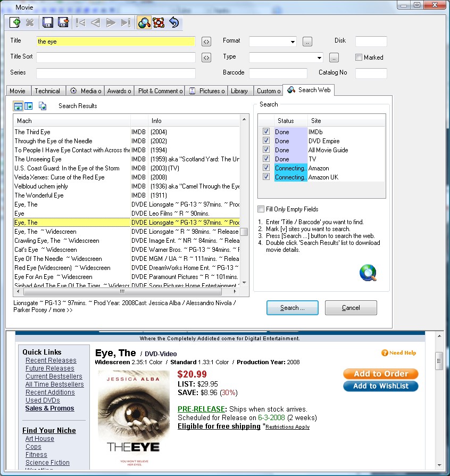Open the Type list editor ellipsis button
Screen dimensions: 450x476
[x=334, y=58]
